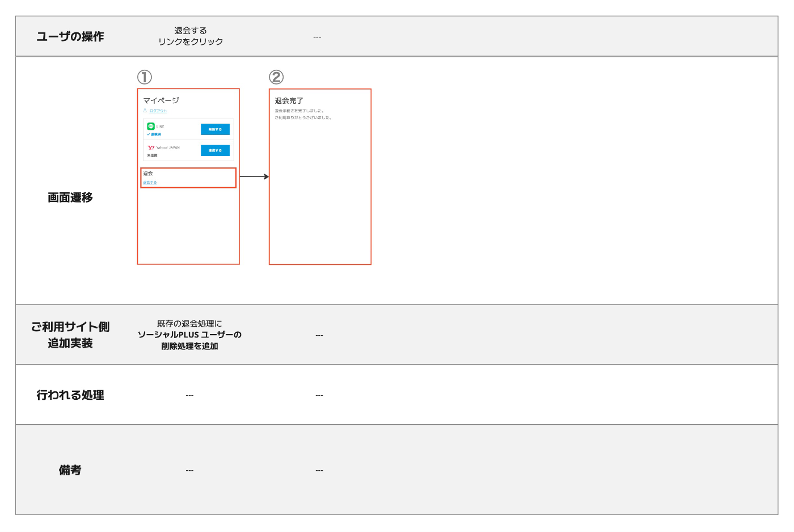Click the red Yahoo! JAPAN logo

tap(151, 147)
